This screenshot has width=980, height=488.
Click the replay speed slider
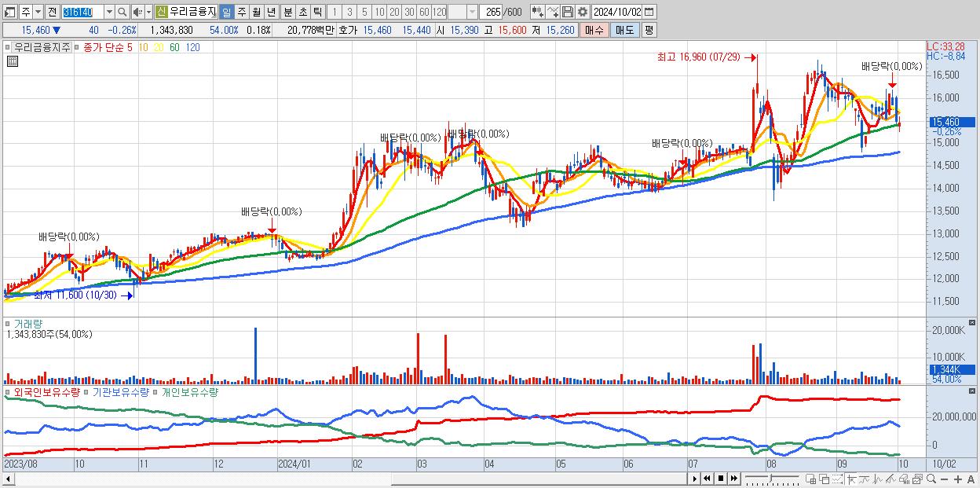coord(772,479)
